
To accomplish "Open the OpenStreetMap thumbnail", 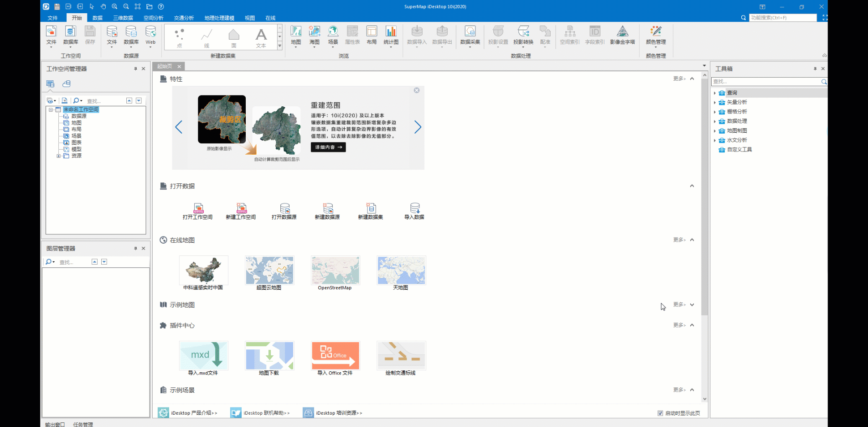I will point(335,271).
